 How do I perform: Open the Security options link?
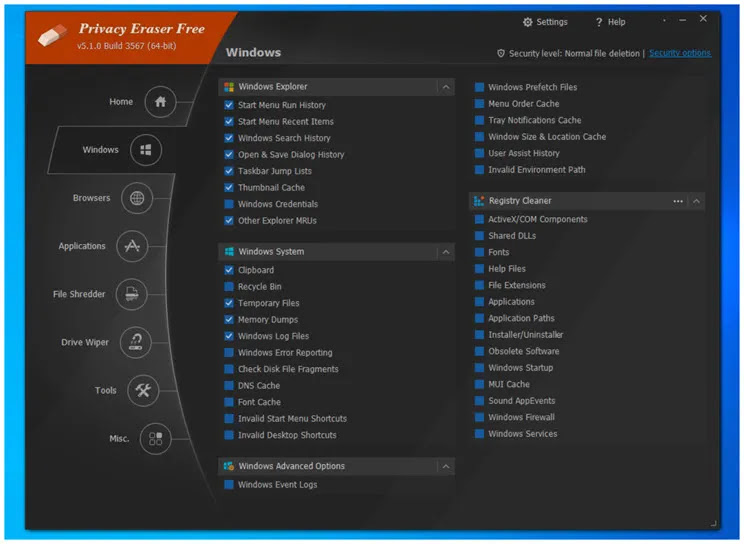point(680,53)
